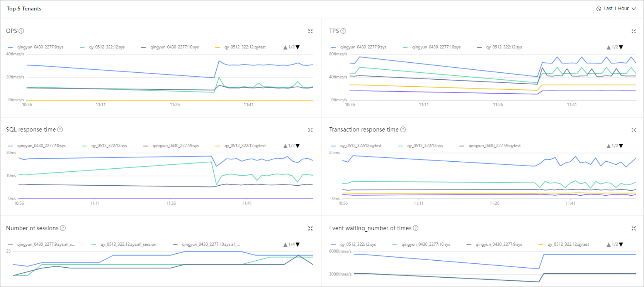
Task: Click the yellow qy_0512_322:12:qytest swatch in Event waiting legend
Action: coord(541,244)
